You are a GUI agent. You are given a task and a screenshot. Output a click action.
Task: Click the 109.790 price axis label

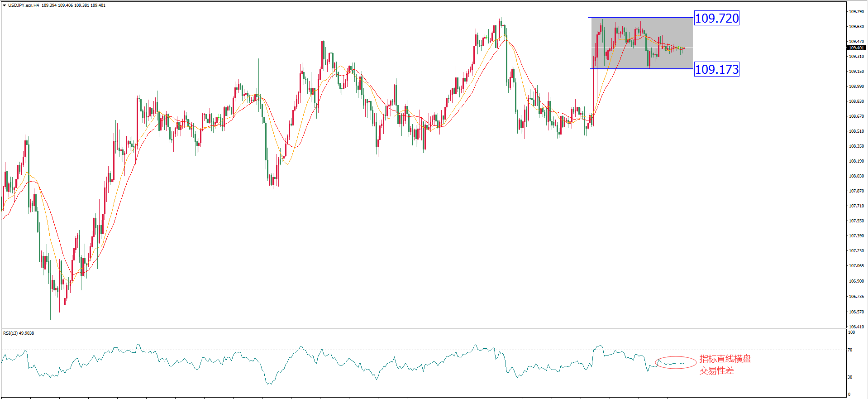(x=856, y=12)
